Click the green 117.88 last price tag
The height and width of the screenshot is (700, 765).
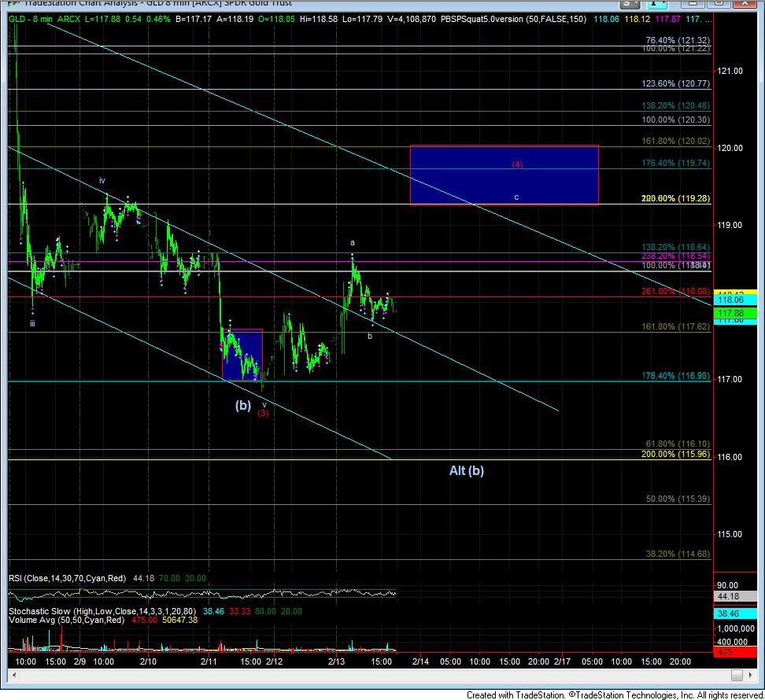click(735, 313)
